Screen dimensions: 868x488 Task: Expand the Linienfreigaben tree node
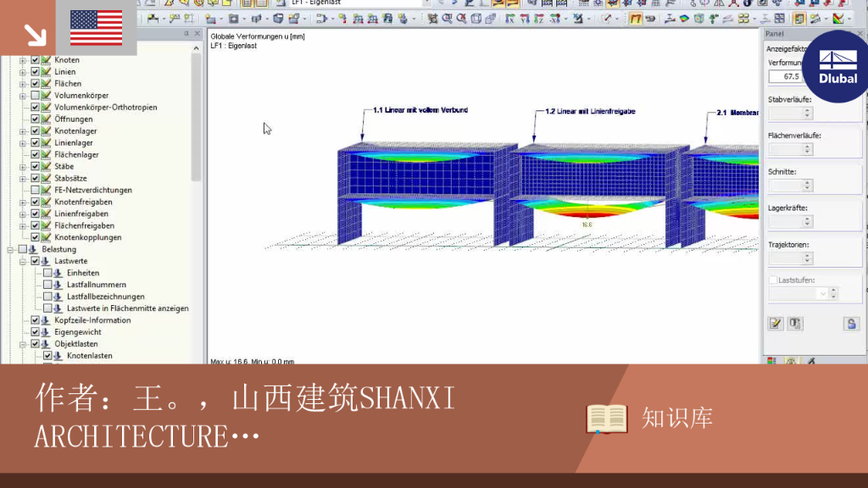pyautogui.click(x=23, y=213)
